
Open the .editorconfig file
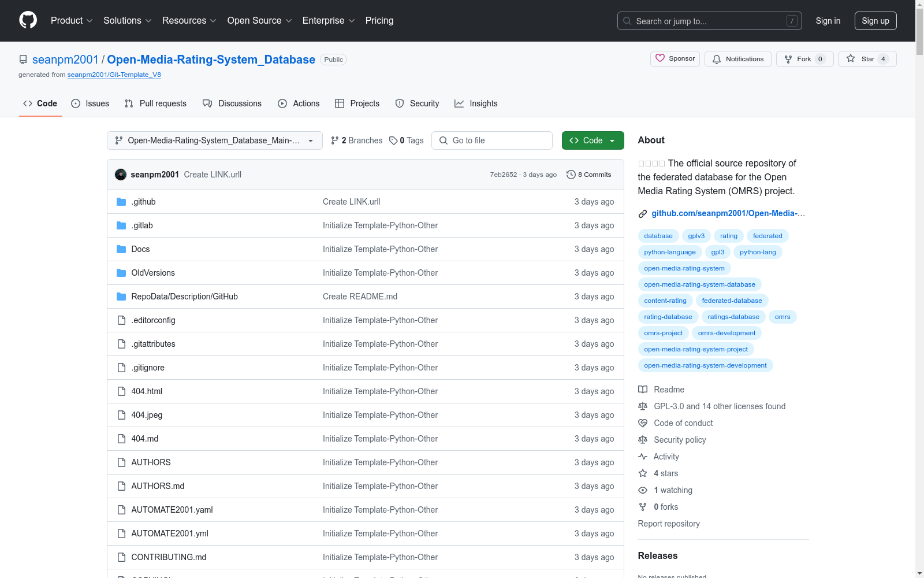pos(153,320)
